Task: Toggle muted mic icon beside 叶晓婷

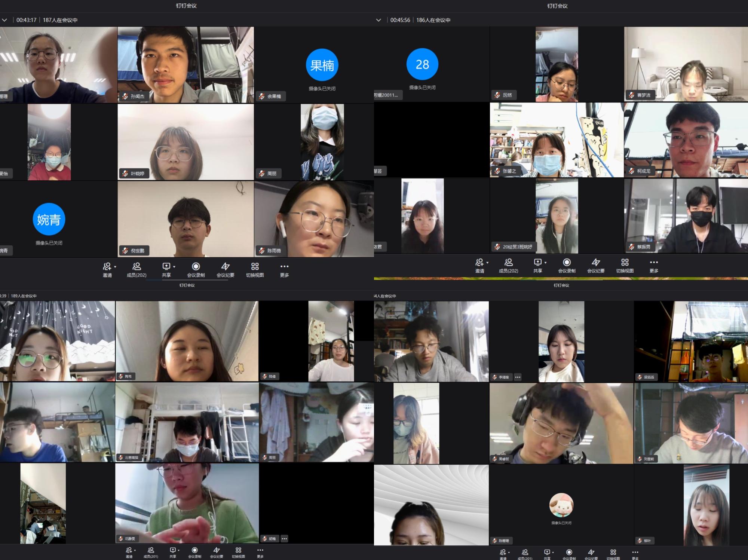Action: 125,173
